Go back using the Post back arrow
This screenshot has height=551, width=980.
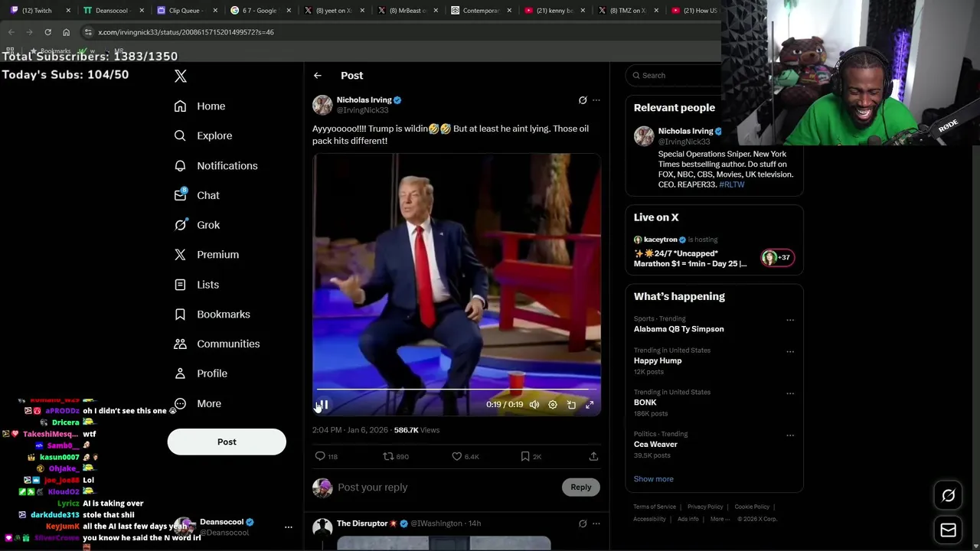click(x=318, y=76)
